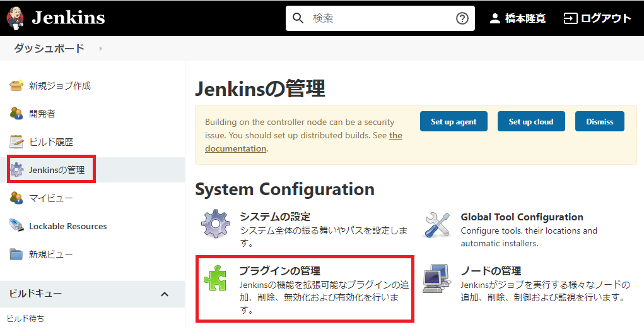
Task: Dismiss the security warning banner
Action: point(599,122)
